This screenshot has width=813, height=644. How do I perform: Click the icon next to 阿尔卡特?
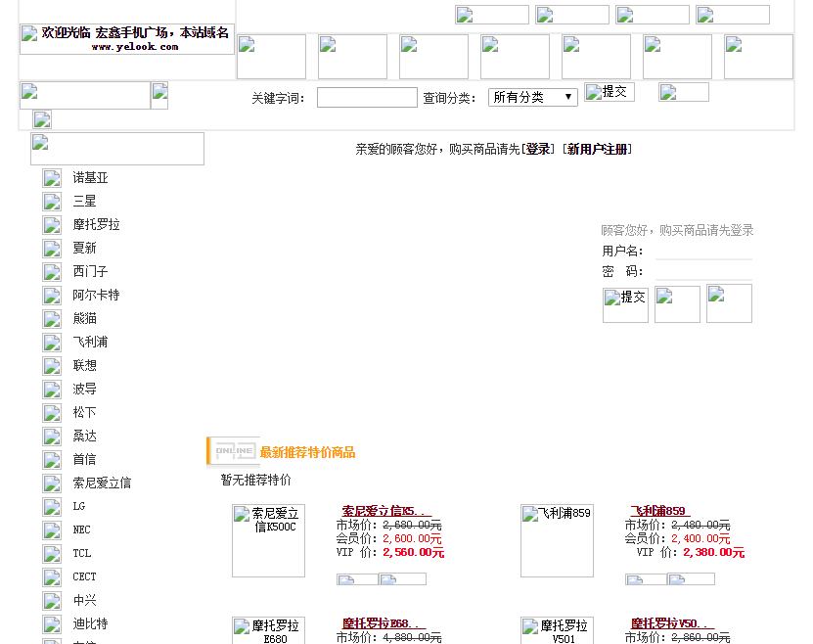pyautogui.click(x=52, y=296)
